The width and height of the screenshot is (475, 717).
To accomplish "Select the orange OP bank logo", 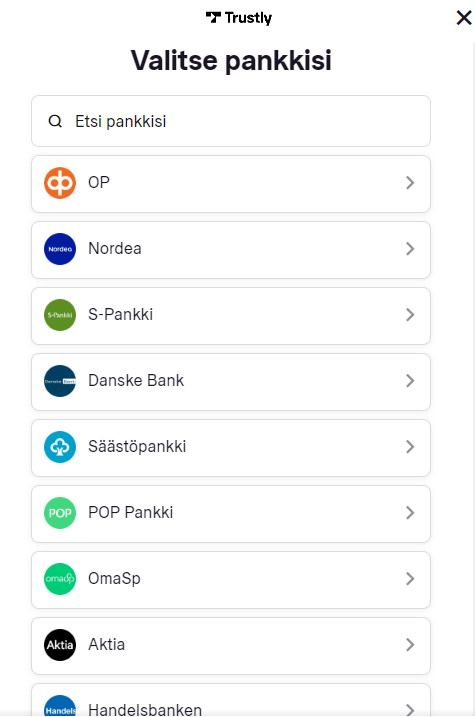I will [60, 183].
